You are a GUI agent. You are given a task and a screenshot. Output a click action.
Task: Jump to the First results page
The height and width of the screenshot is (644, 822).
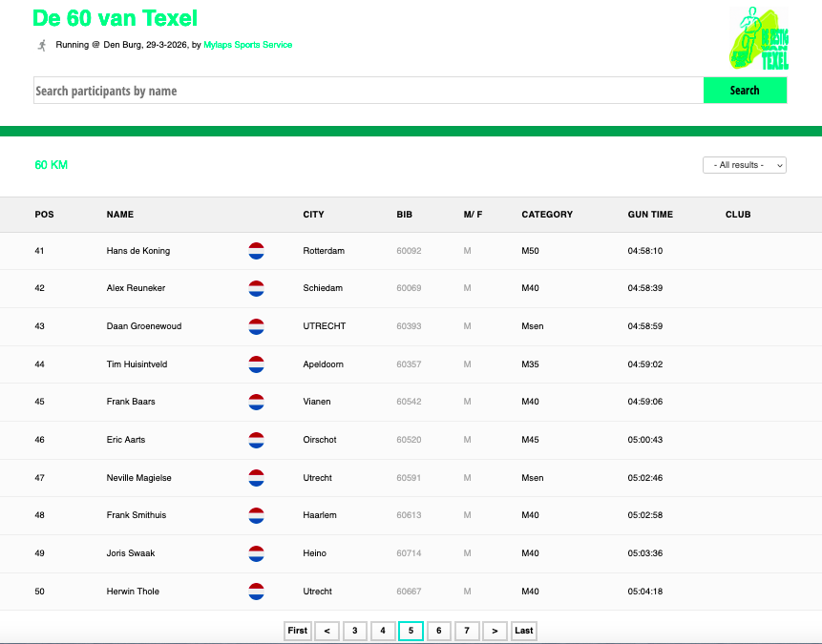pyautogui.click(x=298, y=631)
